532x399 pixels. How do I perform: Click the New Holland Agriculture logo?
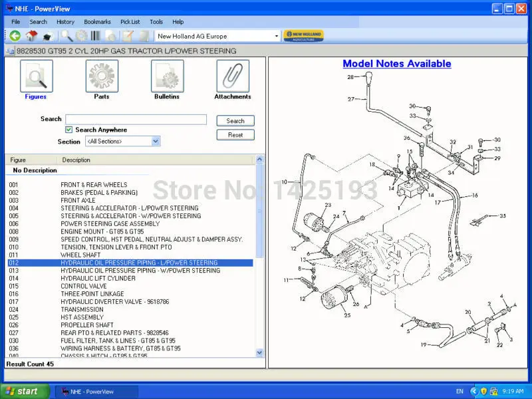[x=303, y=36]
